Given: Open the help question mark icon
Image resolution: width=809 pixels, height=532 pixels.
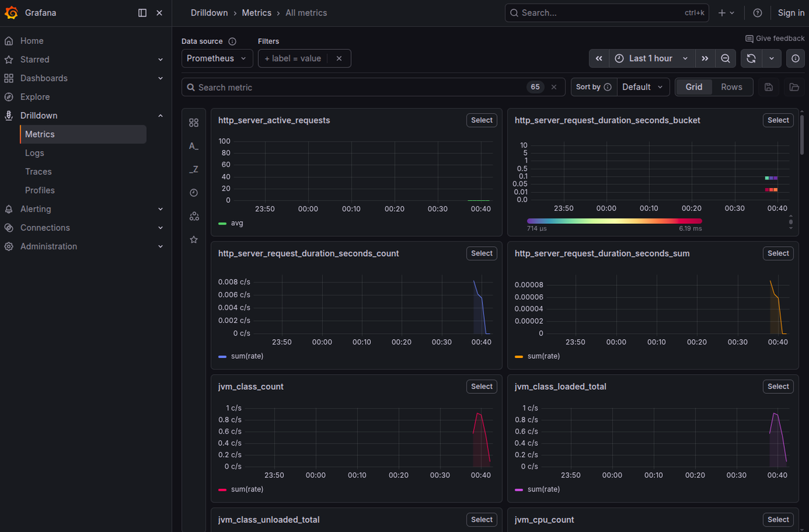Looking at the screenshot, I should 758,13.
